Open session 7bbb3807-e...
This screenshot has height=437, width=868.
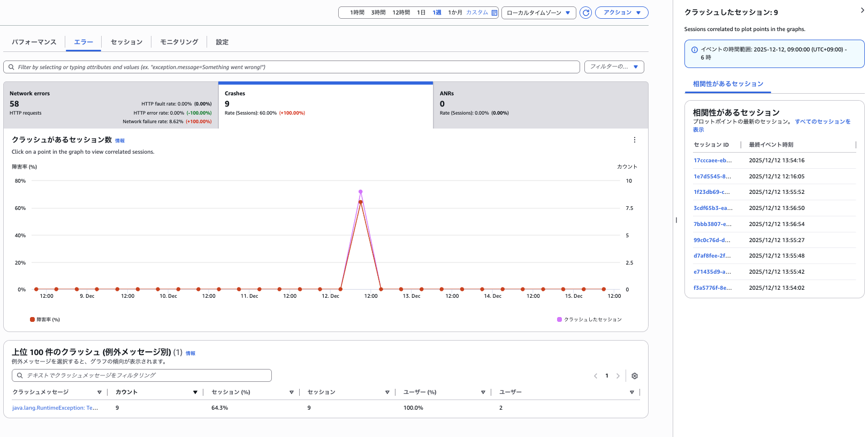[x=713, y=224]
